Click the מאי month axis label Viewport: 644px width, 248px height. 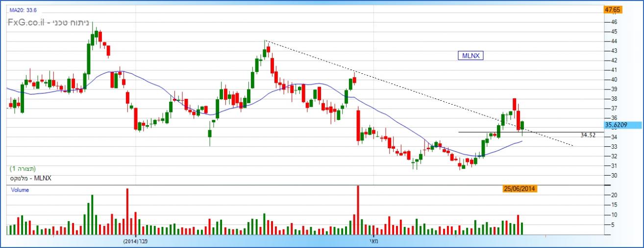(x=373, y=241)
